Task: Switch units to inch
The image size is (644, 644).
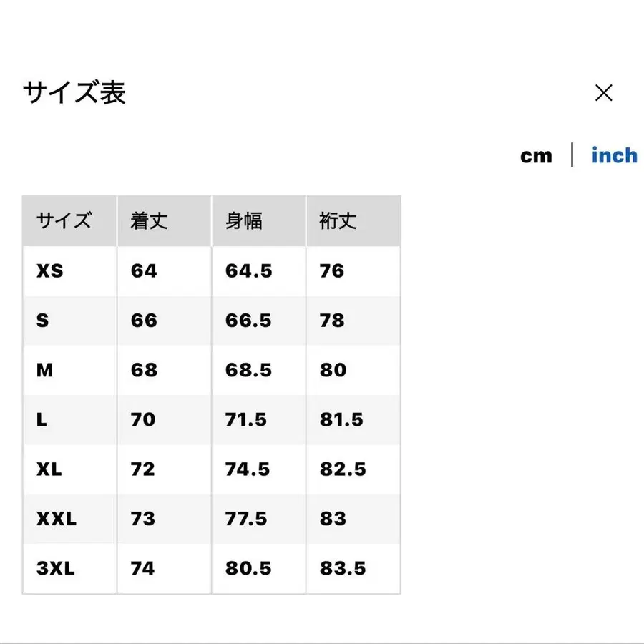Action: pyautogui.click(x=614, y=155)
